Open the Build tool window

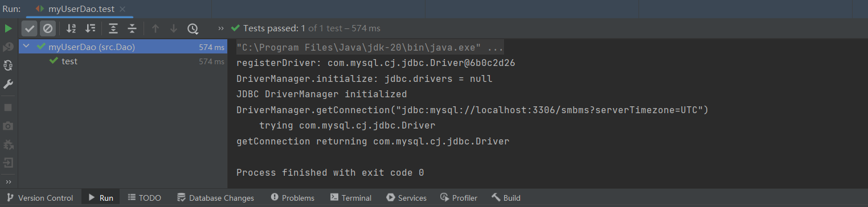(506, 198)
